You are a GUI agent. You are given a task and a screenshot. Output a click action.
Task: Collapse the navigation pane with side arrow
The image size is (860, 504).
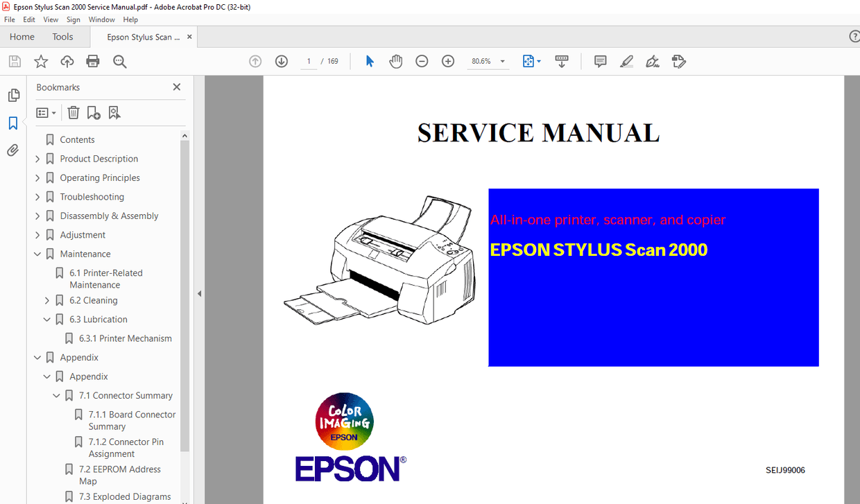199,293
